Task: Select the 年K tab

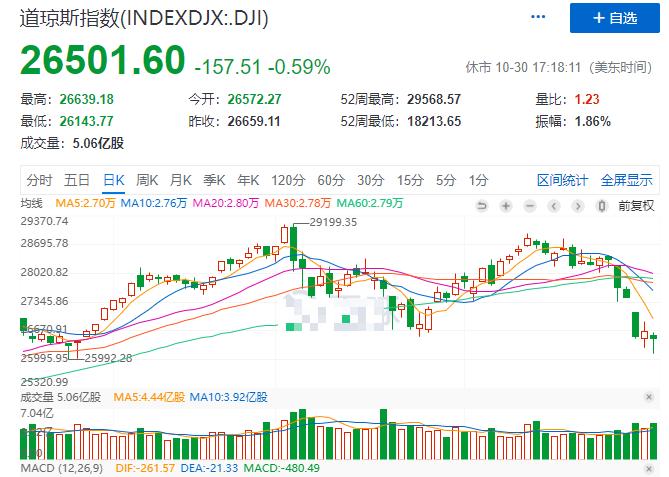Action: click(248, 180)
